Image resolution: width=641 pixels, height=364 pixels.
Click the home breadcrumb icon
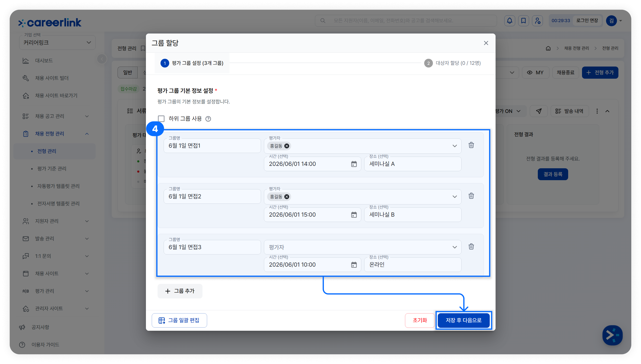coord(548,48)
